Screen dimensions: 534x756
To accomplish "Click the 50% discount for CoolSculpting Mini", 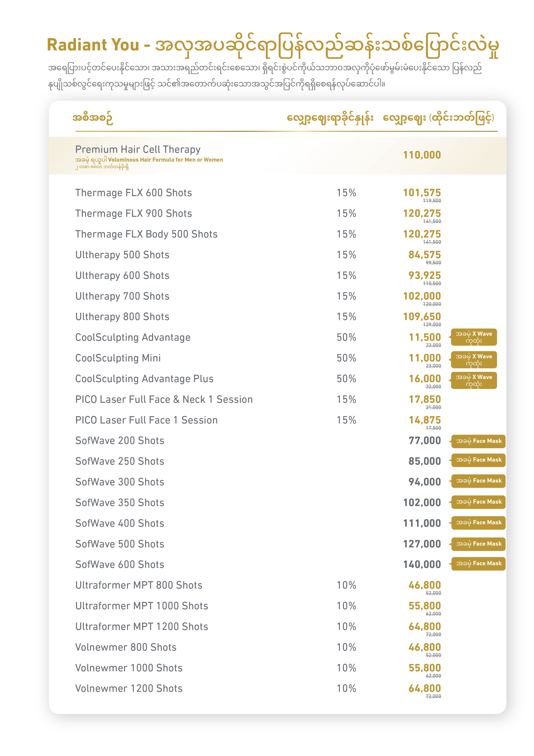I will pyautogui.click(x=346, y=358).
